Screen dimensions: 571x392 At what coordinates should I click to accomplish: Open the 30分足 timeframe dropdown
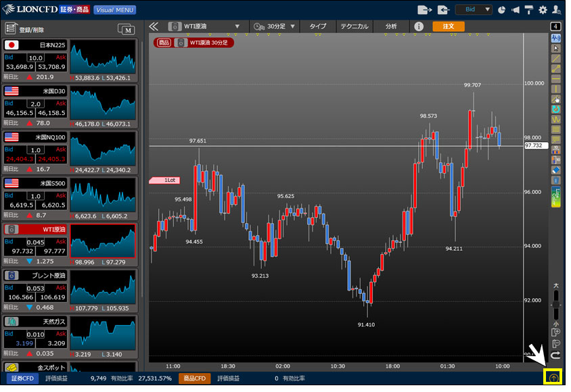coord(292,26)
